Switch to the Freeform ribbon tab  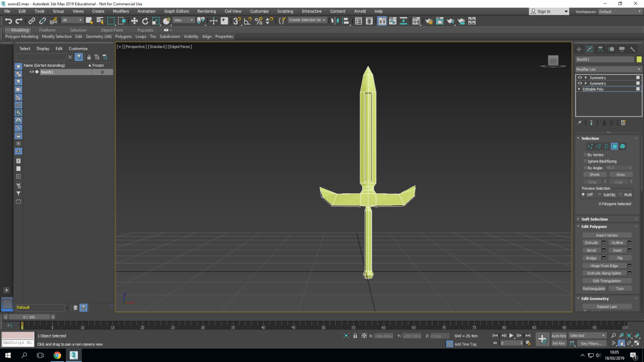coord(47,29)
